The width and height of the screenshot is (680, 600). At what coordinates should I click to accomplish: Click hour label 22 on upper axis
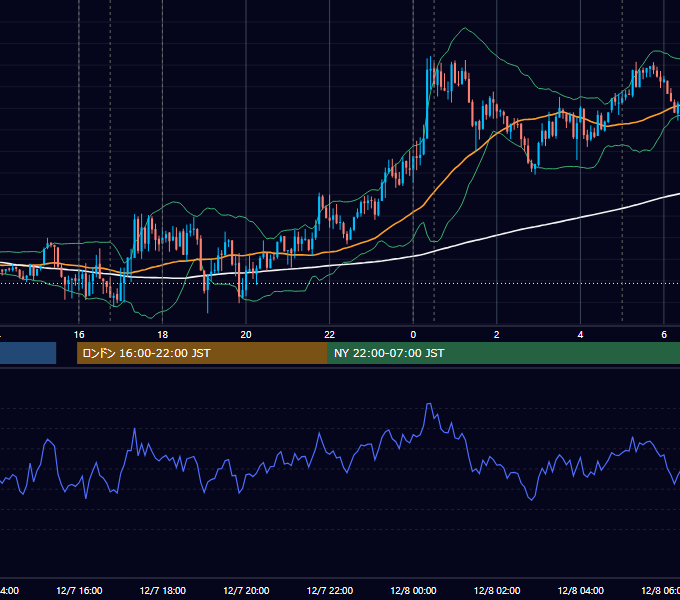[330, 335]
